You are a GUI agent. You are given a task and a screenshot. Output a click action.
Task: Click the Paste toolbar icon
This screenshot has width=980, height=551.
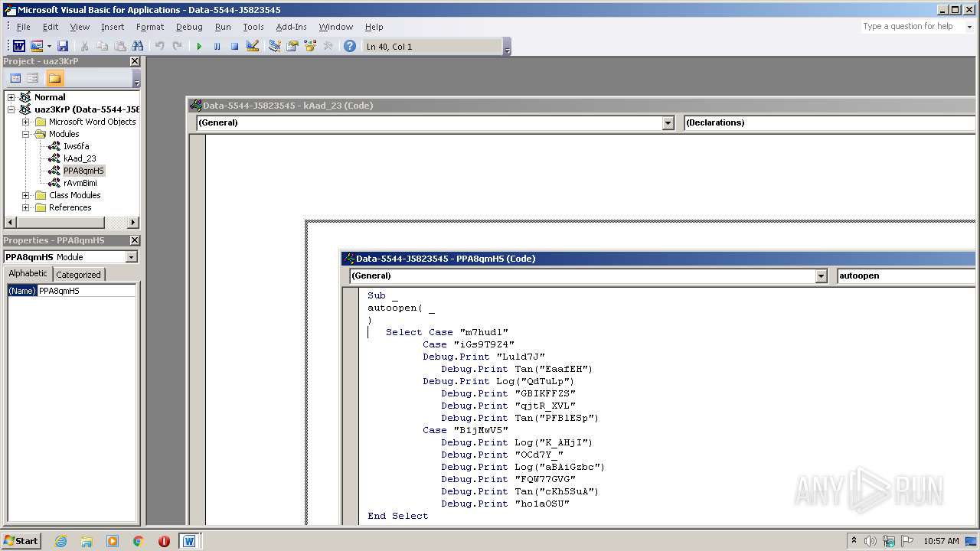click(119, 46)
